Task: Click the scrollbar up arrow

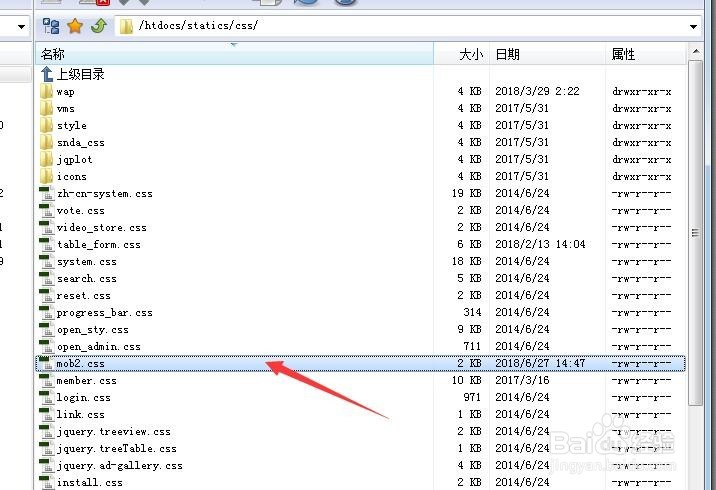Action: 695,52
